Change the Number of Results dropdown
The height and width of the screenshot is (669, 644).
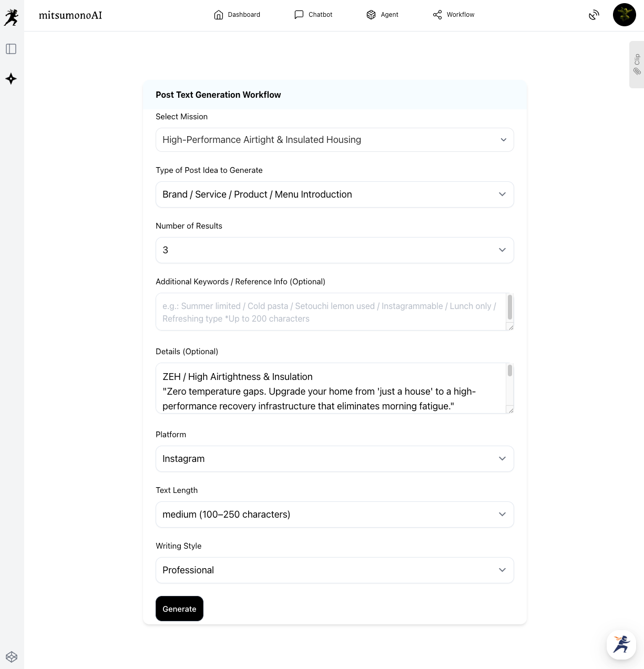click(x=334, y=250)
